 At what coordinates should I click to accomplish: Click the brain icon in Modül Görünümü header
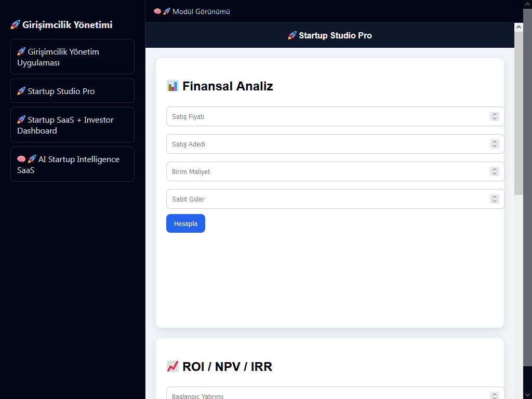pos(157,11)
